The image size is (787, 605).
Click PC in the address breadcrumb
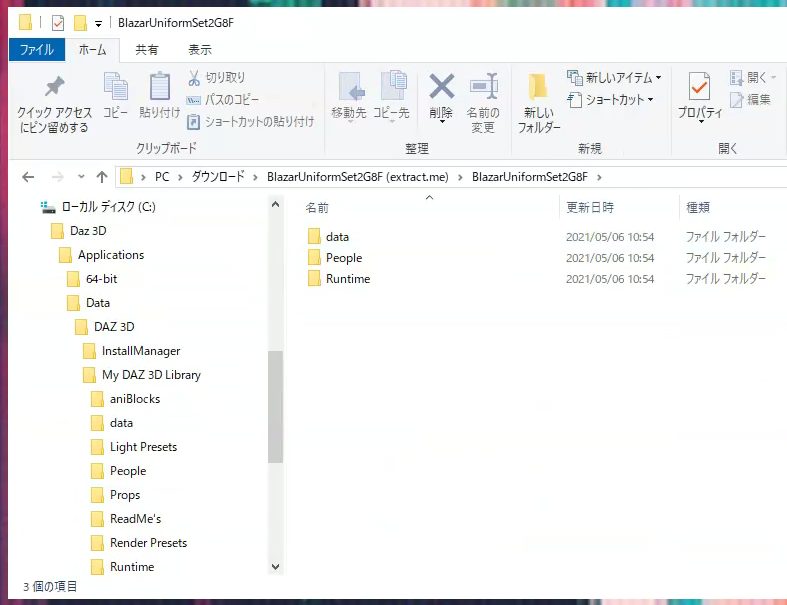coord(162,177)
